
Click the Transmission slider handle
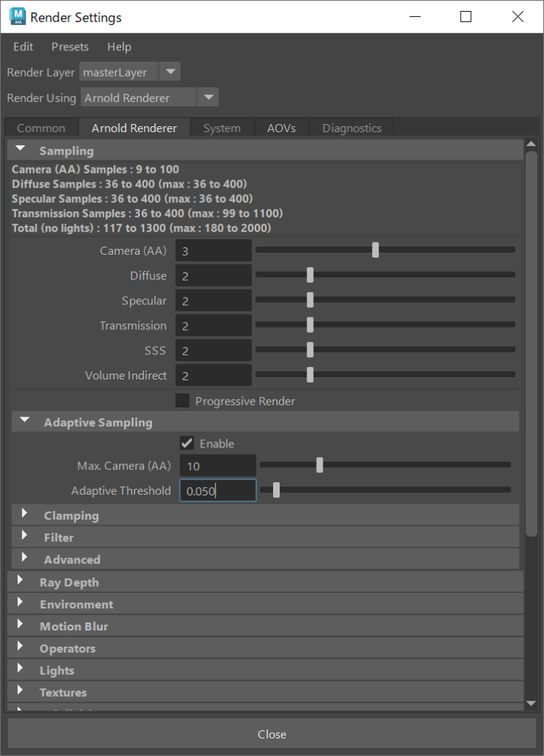[x=310, y=325]
